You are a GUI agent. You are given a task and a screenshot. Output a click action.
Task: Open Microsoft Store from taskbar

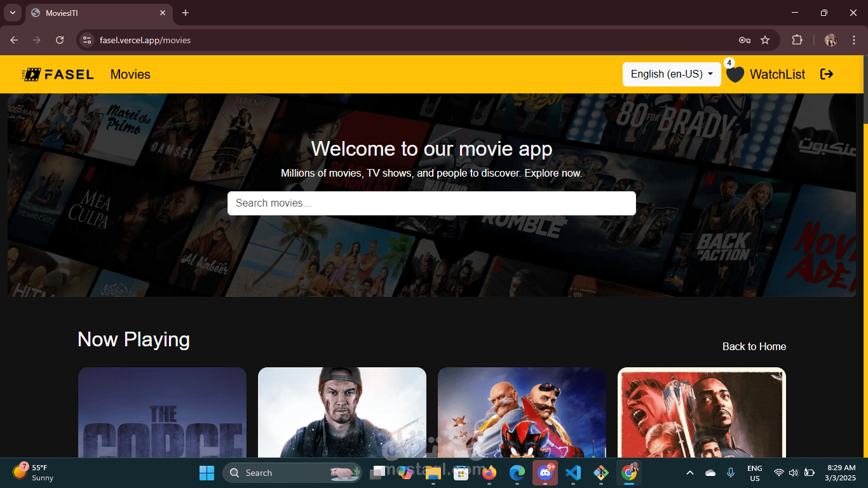[461, 473]
